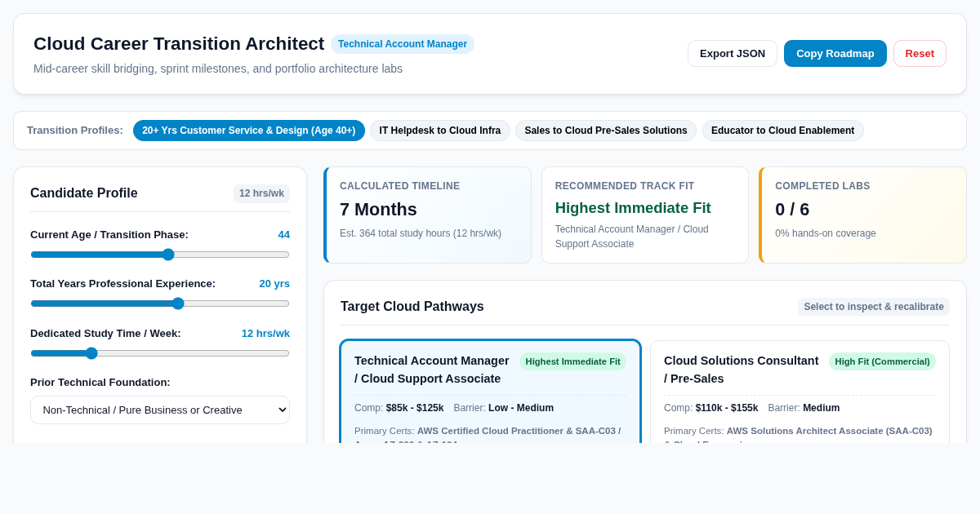Click the 20 yrs experience value
980x514 pixels.
[x=274, y=283]
